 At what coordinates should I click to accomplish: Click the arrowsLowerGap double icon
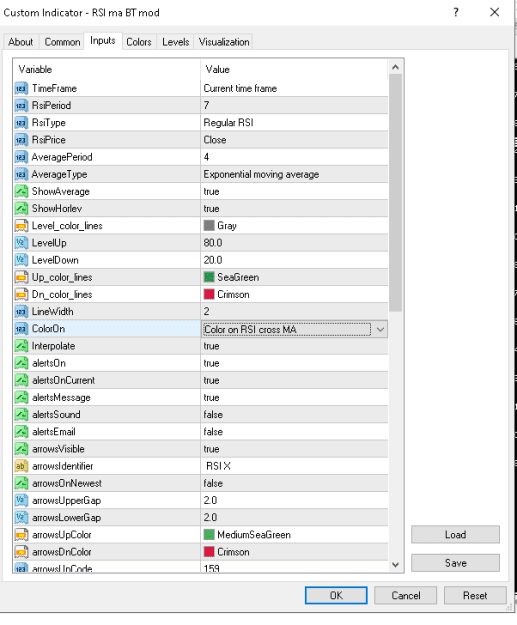[22, 517]
